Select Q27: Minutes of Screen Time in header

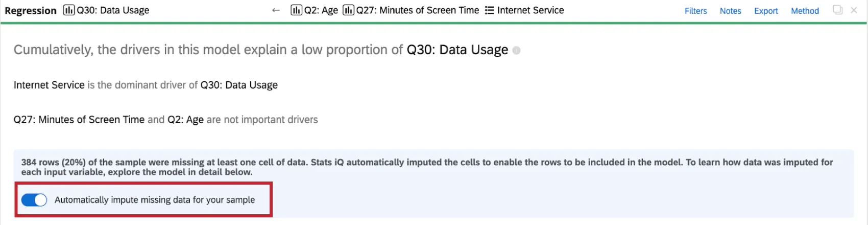pos(418,10)
